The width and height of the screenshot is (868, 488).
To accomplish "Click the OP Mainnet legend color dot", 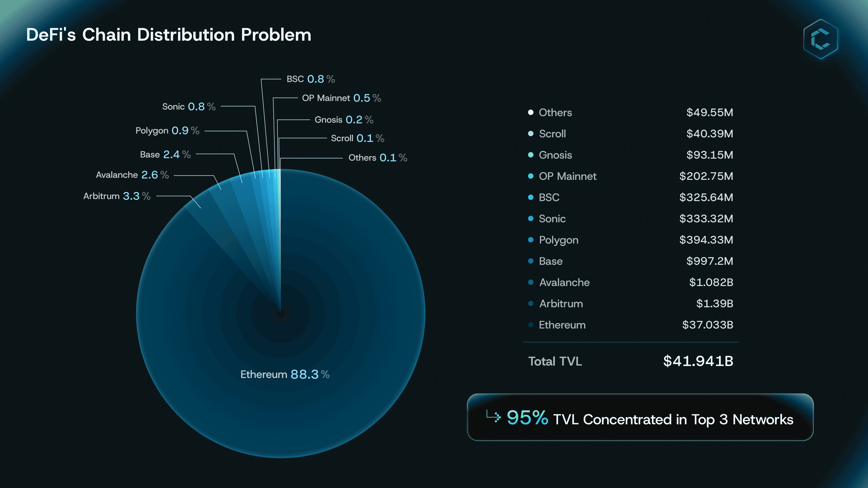I will coord(531,176).
